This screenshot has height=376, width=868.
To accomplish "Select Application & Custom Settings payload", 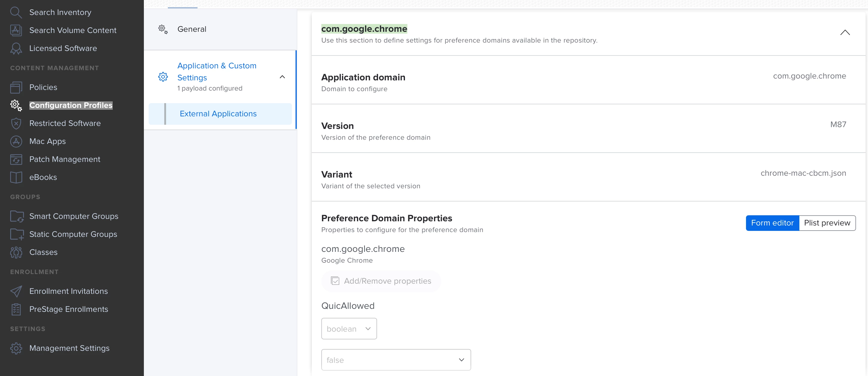I will pos(220,76).
